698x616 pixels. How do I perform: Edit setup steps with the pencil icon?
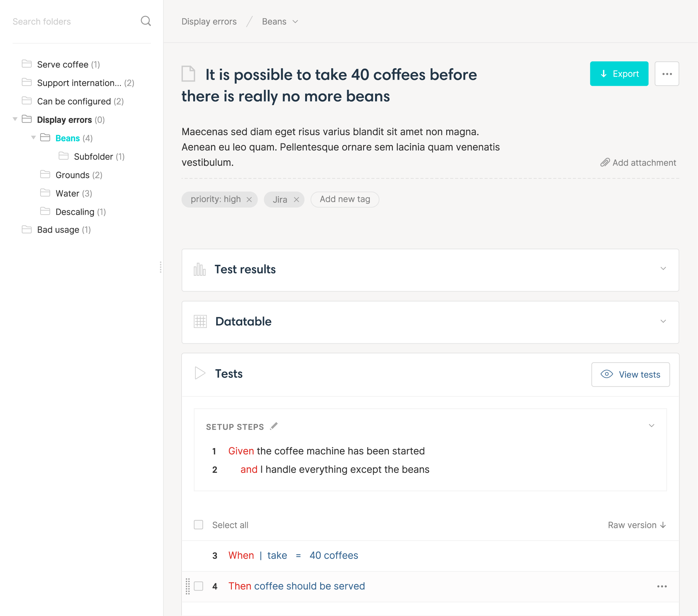274,426
